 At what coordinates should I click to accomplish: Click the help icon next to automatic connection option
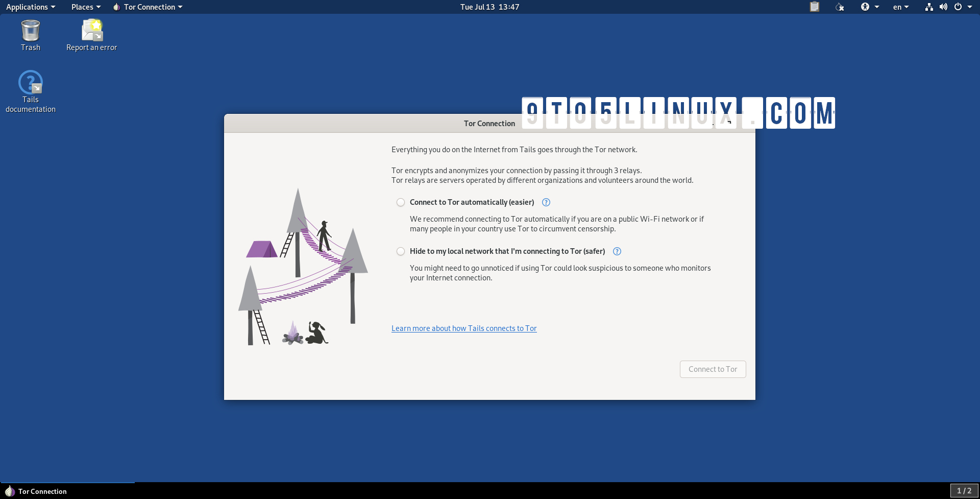(x=546, y=202)
